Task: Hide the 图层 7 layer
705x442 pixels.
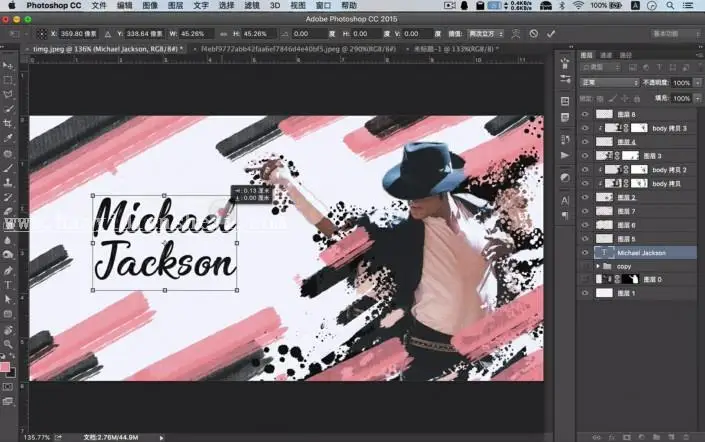Action: coord(585,211)
